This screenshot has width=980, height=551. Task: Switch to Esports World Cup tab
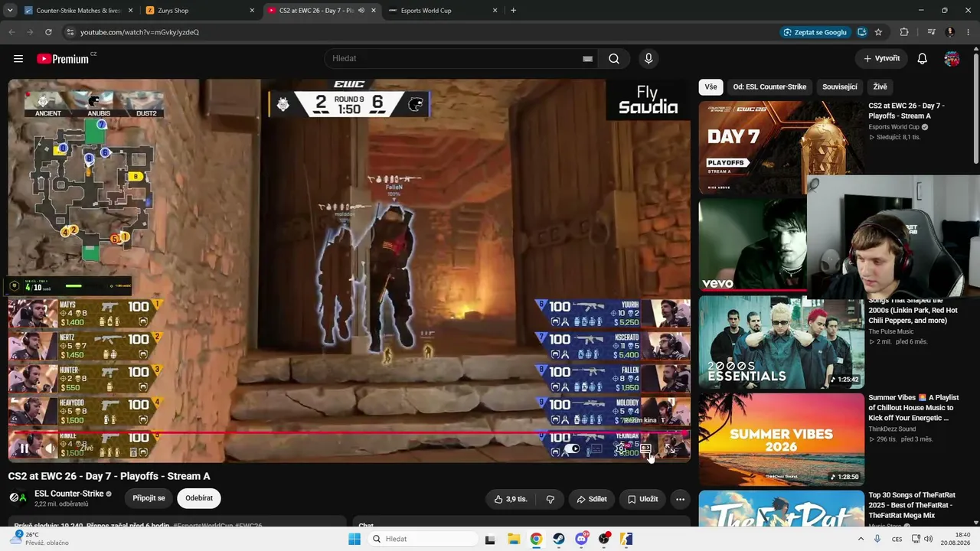(x=444, y=11)
